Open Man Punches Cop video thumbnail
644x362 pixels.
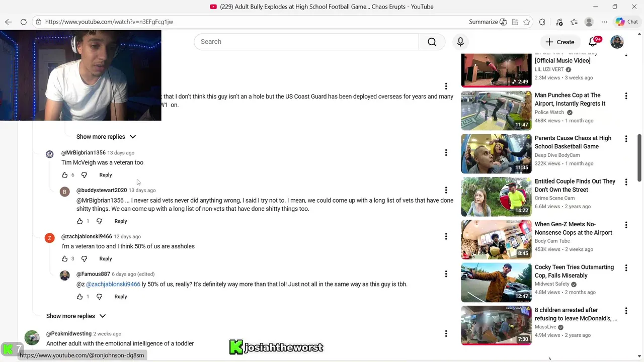pos(496,111)
